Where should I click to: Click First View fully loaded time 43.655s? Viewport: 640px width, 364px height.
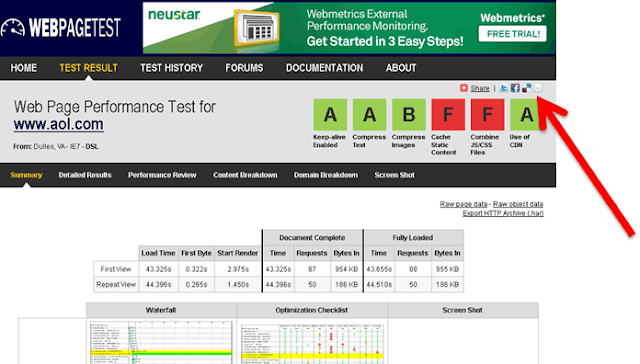[x=379, y=269]
